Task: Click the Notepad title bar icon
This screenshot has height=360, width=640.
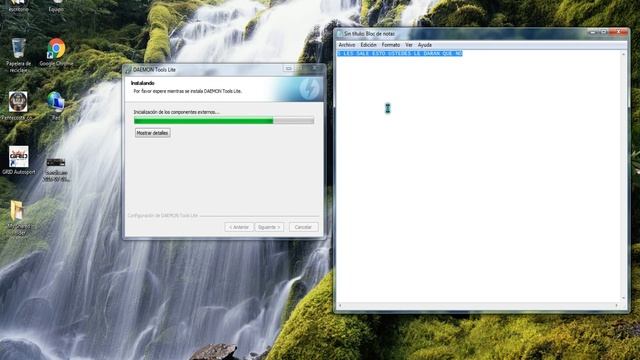Action: click(340, 34)
